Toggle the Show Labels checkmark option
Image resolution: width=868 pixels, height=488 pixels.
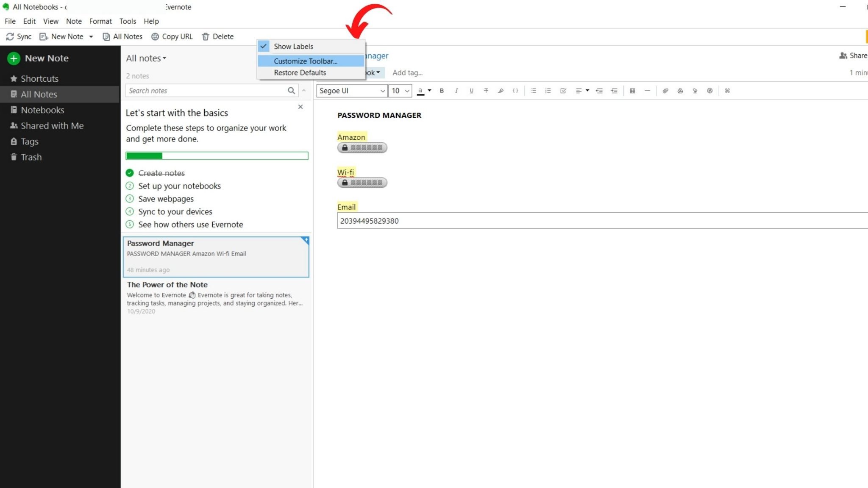click(311, 46)
